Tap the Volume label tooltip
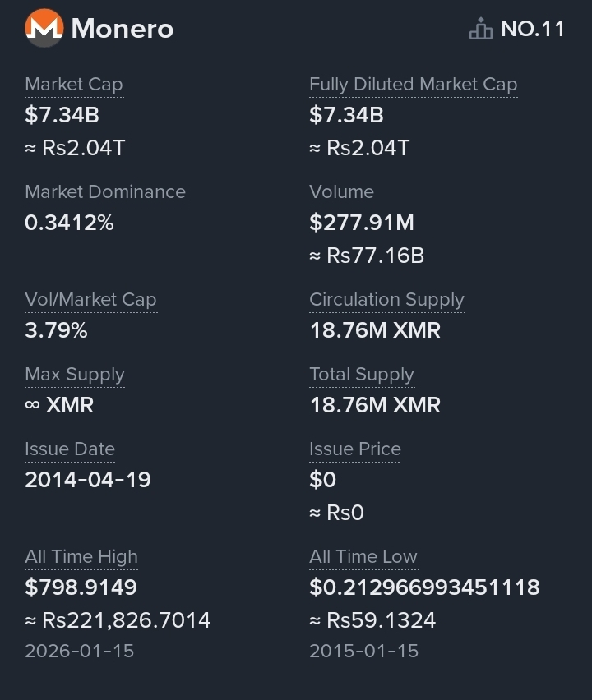592x700 pixels. (x=341, y=192)
